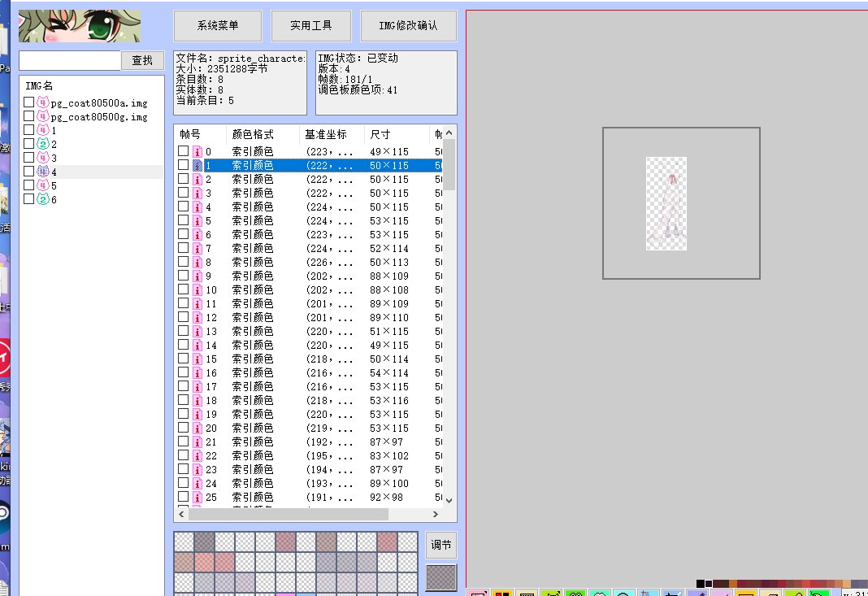Click the info icon of frame 25
This screenshot has height=596, width=868.
click(197, 498)
